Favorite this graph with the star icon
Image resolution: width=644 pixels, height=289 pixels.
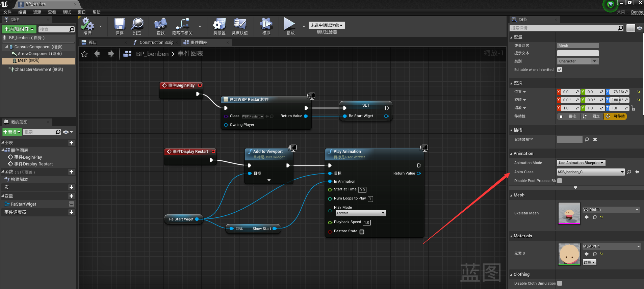pyautogui.click(x=84, y=54)
